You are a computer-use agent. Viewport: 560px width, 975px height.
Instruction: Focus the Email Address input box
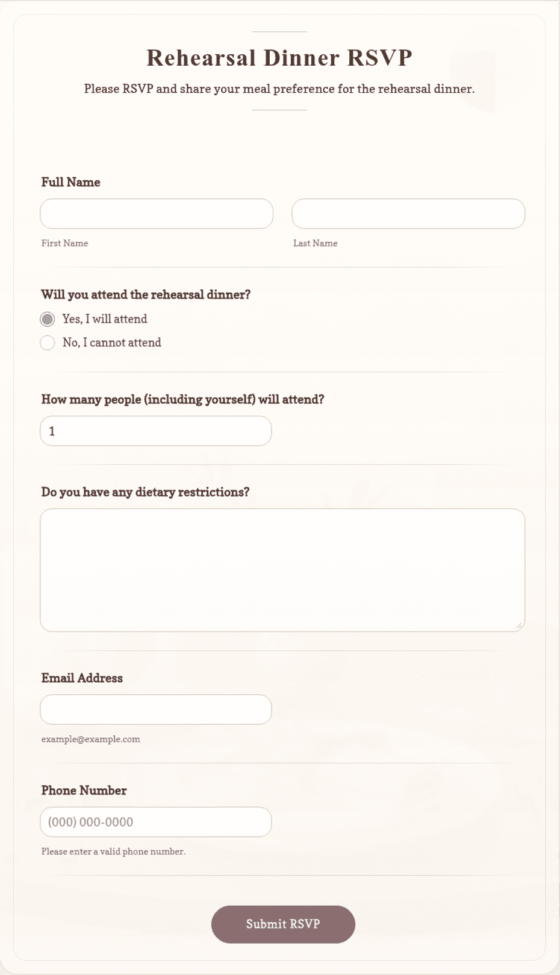[156, 709]
